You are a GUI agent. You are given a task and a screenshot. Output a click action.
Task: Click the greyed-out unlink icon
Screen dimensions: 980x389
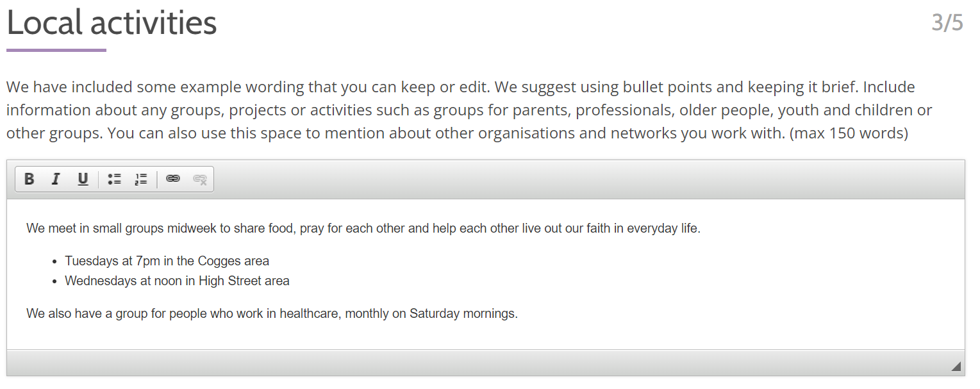point(200,179)
